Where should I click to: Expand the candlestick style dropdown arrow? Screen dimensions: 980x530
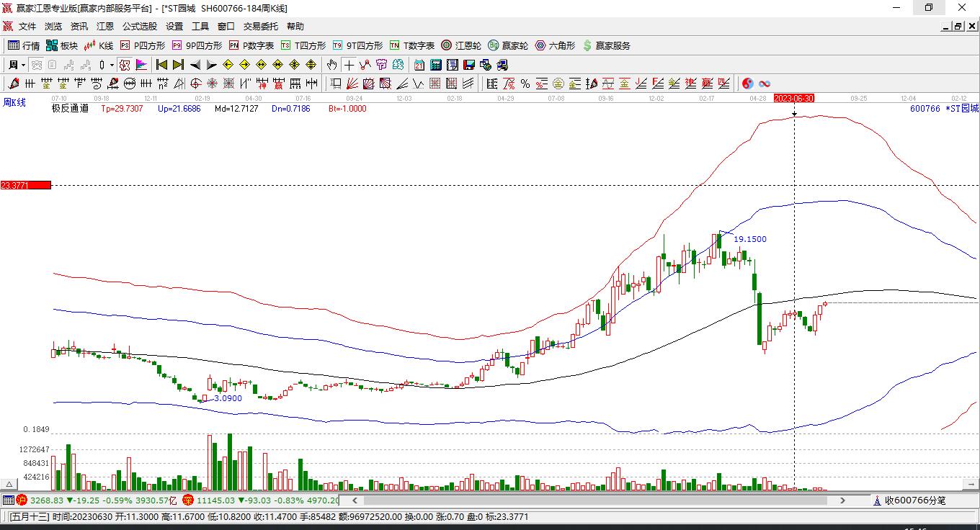click(x=112, y=65)
